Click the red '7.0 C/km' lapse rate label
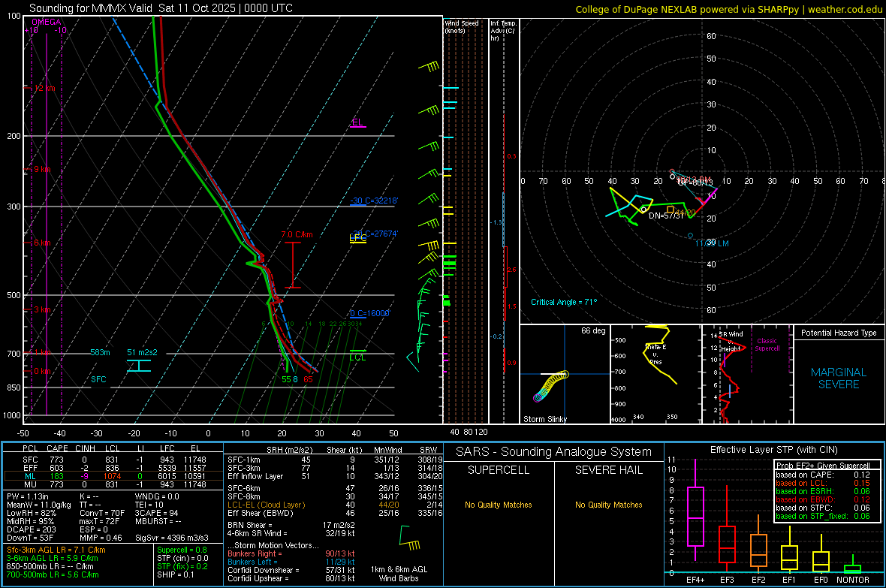The height and width of the screenshot is (588, 886). pos(297,234)
